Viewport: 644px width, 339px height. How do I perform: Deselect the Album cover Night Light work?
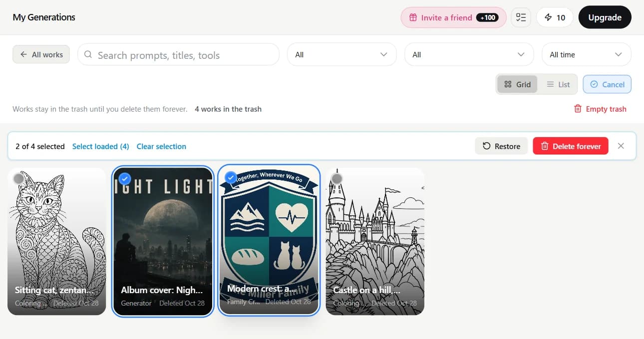point(125,178)
